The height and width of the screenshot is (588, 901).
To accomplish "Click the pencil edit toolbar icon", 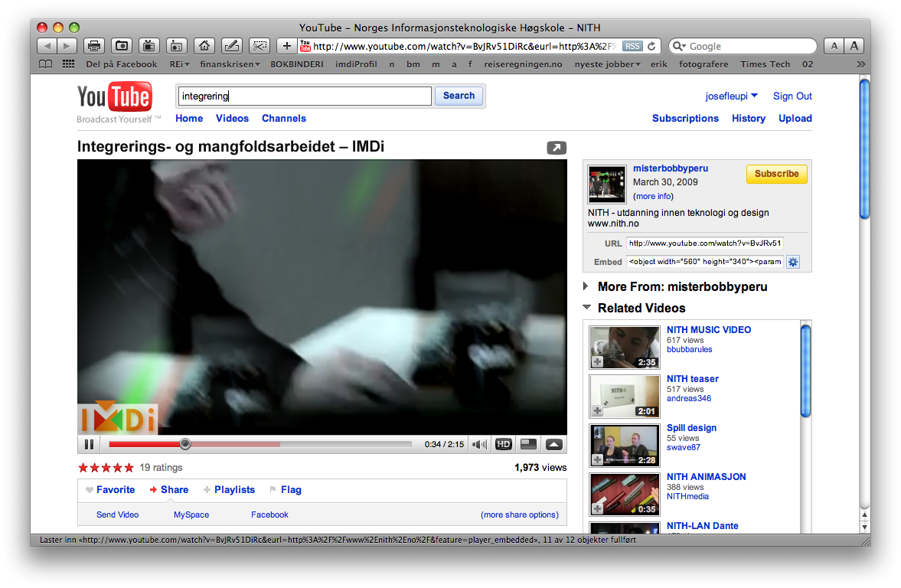I will tap(232, 46).
